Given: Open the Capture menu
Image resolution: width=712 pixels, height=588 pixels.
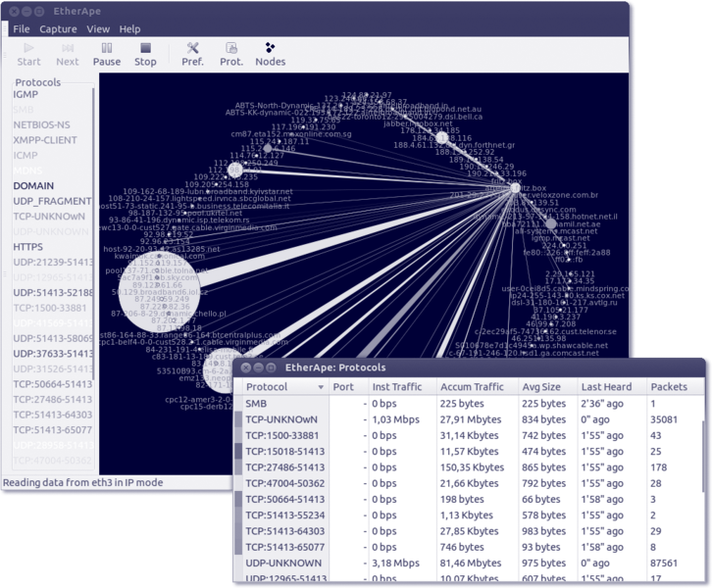Looking at the screenshot, I should (x=58, y=29).
